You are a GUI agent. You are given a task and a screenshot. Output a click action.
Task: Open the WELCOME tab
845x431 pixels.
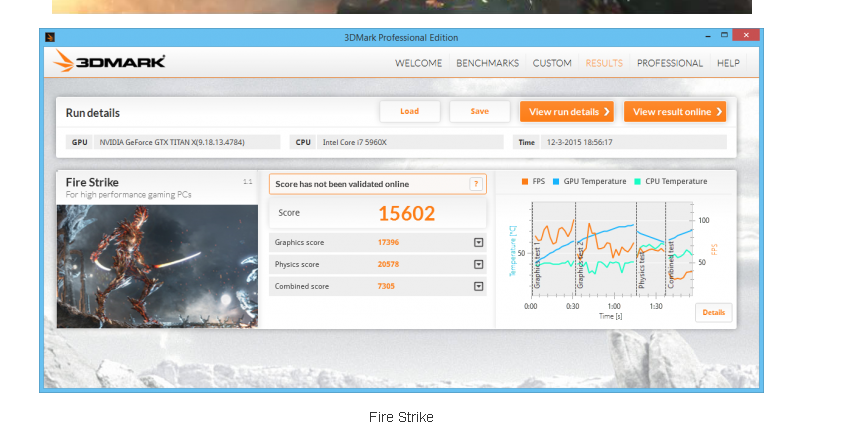point(418,63)
